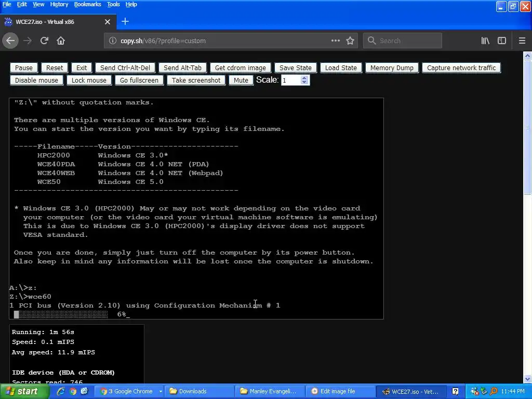The width and height of the screenshot is (532, 399).
Task: Open the Edit menu
Action: coord(22,4)
